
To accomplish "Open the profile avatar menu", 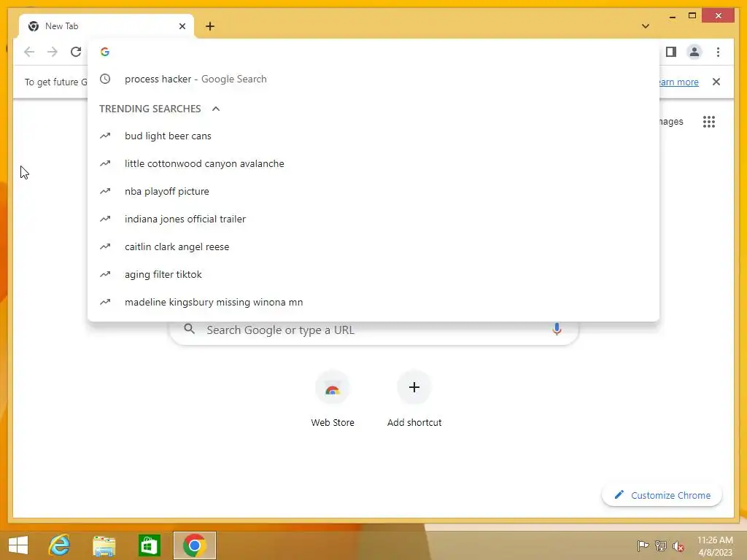I will [x=694, y=52].
